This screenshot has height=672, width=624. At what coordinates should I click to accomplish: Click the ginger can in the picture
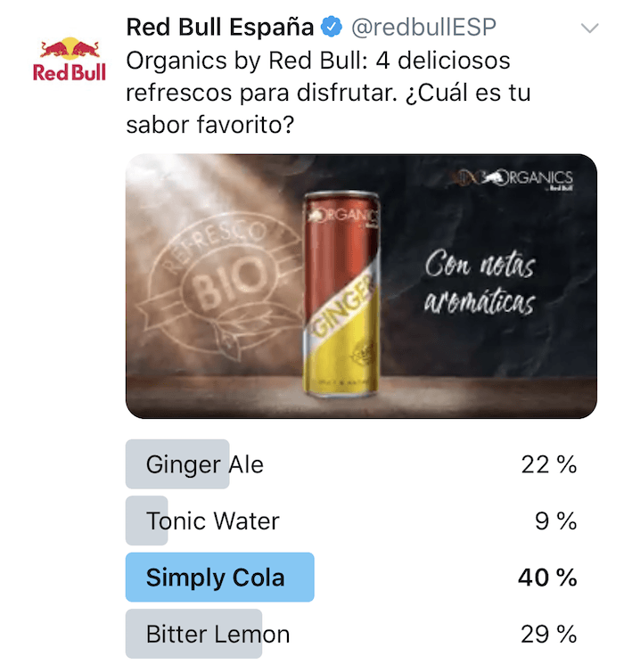point(341,293)
